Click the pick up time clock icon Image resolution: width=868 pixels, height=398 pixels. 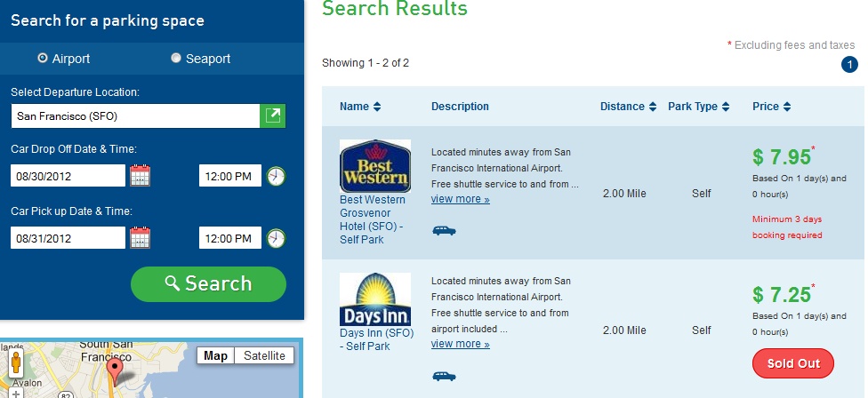[x=276, y=238]
